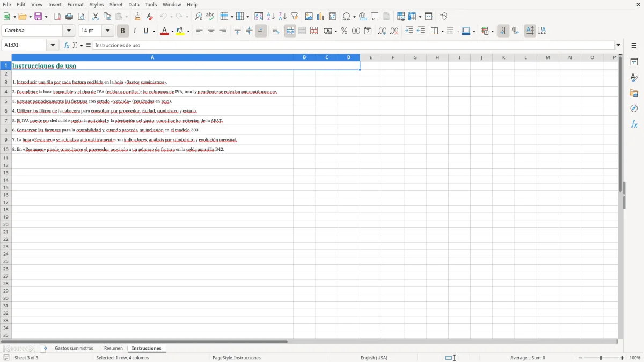
Task: Center text horizontally
Action: 211,31
